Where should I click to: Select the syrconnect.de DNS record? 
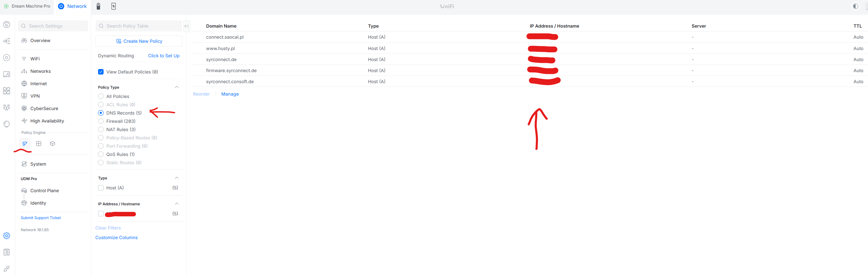[530, 59]
